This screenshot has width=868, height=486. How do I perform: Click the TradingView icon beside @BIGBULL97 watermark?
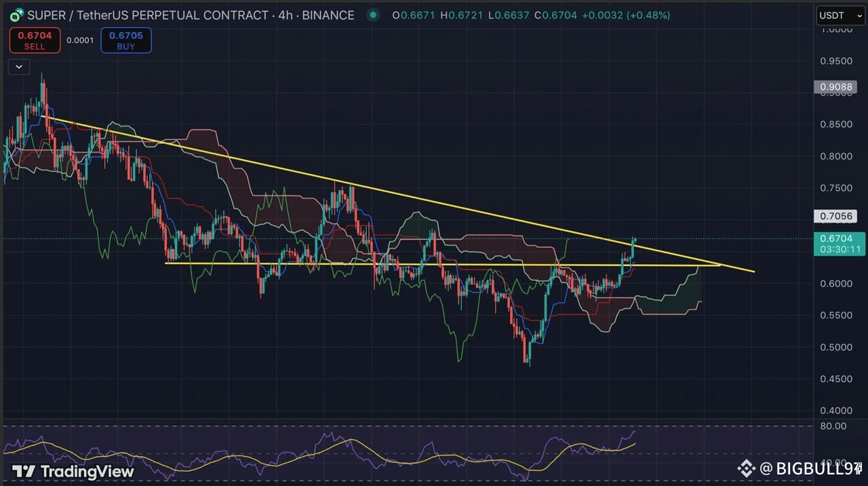(746, 468)
